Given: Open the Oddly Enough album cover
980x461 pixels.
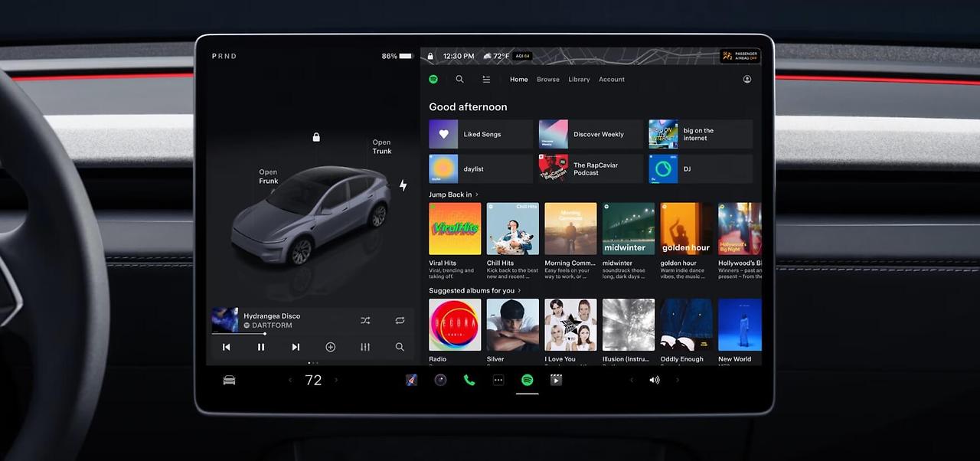Looking at the screenshot, I should tap(687, 325).
